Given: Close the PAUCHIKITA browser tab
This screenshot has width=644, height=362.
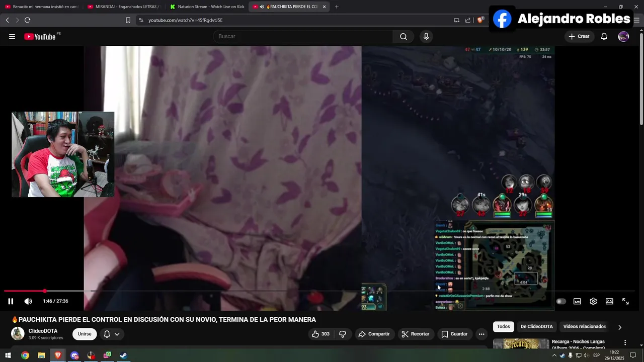Looking at the screenshot, I should pyautogui.click(x=324, y=7).
